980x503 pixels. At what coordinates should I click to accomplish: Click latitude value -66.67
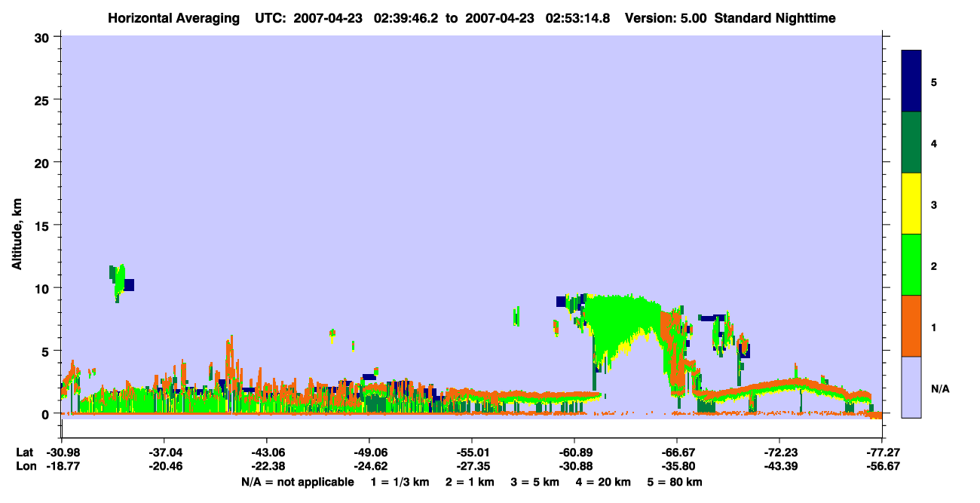click(x=676, y=452)
